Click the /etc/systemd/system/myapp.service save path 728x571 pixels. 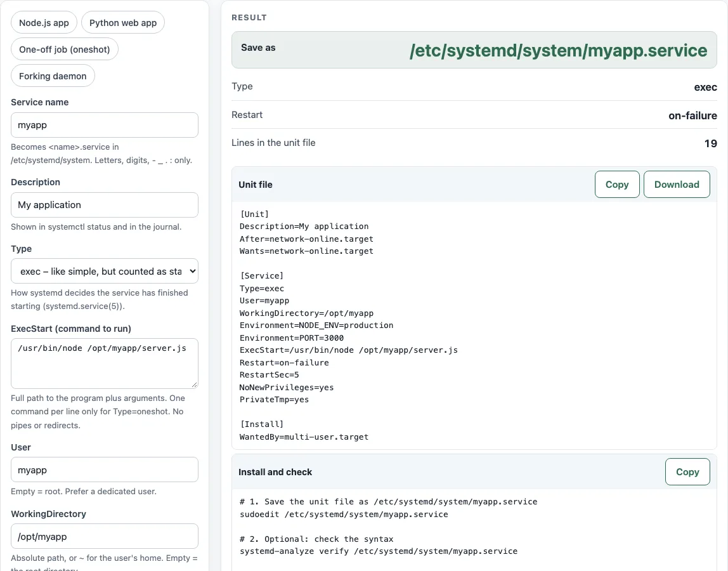tap(558, 50)
